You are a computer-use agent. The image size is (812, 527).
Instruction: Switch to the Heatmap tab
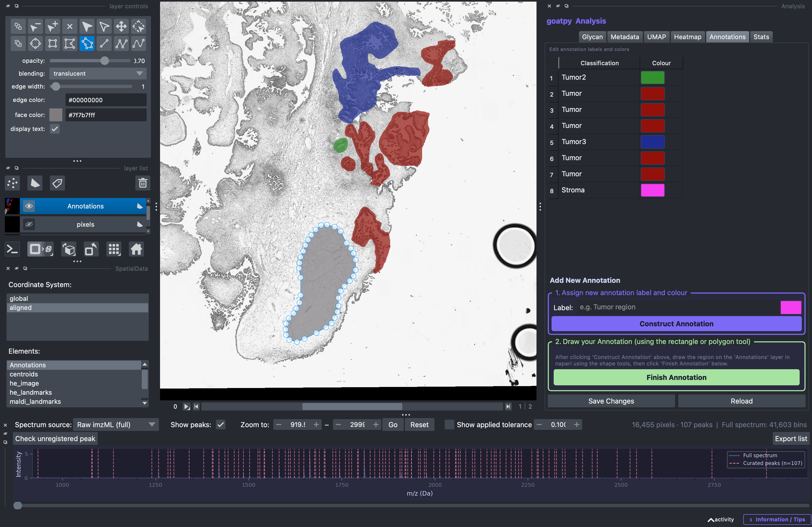click(x=687, y=37)
